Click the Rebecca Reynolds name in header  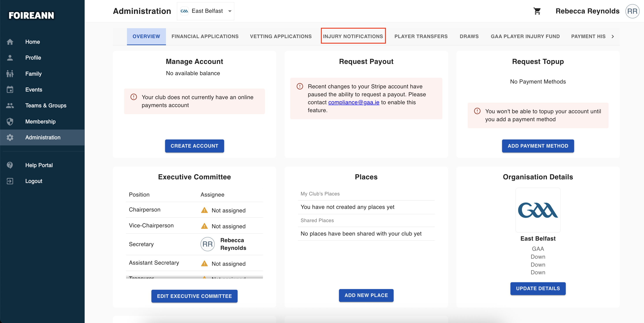tap(588, 11)
